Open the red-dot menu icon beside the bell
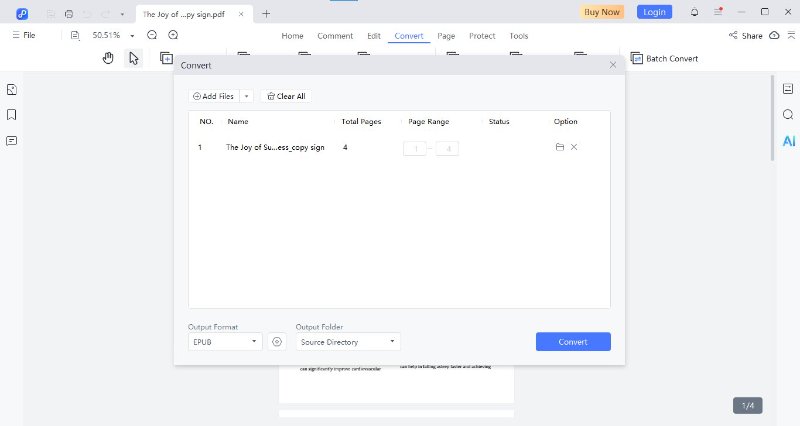 718,12
